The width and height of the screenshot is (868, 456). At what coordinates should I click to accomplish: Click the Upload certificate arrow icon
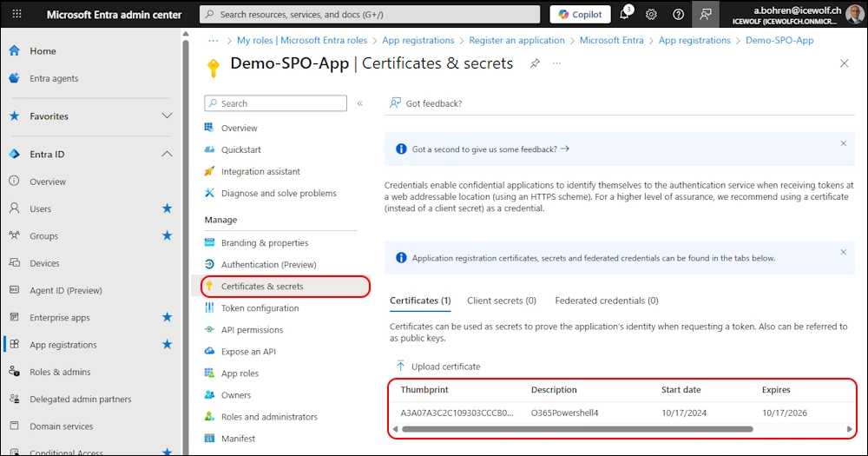pyautogui.click(x=400, y=367)
